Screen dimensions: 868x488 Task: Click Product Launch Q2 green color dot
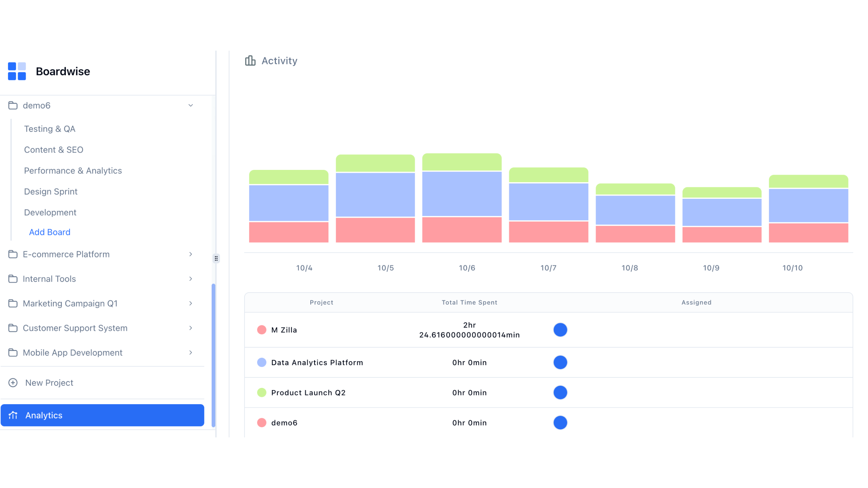[x=261, y=393]
